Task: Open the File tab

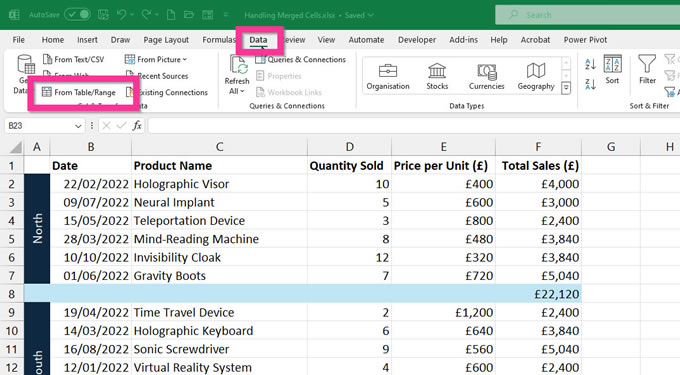Action: pyautogui.click(x=18, y=39)
